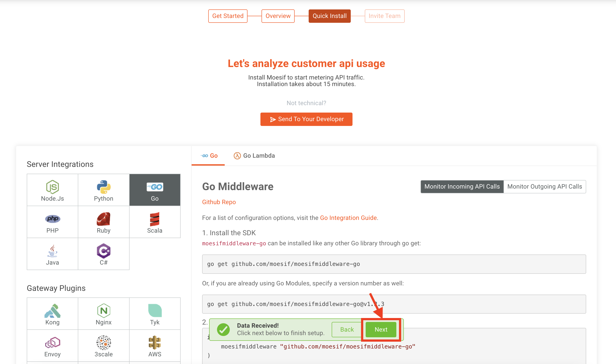Viewport: 616px width, 364px height.
Task: Go to the Overview step
Action: coord(278,16)
